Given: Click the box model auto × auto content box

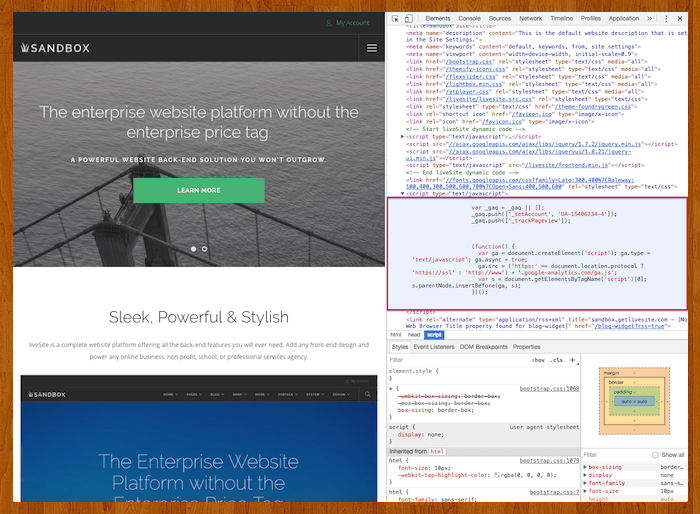Looking at the screenshot, I should pos(634,401).
